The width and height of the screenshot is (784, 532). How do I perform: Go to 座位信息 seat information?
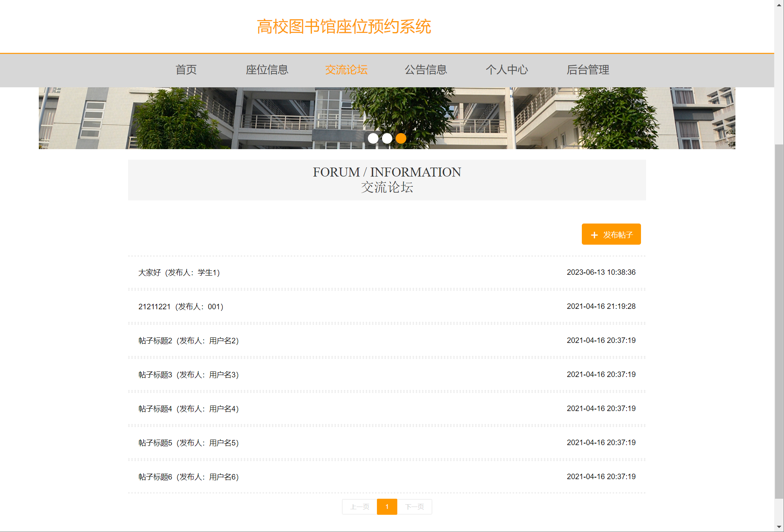(267, 70)
